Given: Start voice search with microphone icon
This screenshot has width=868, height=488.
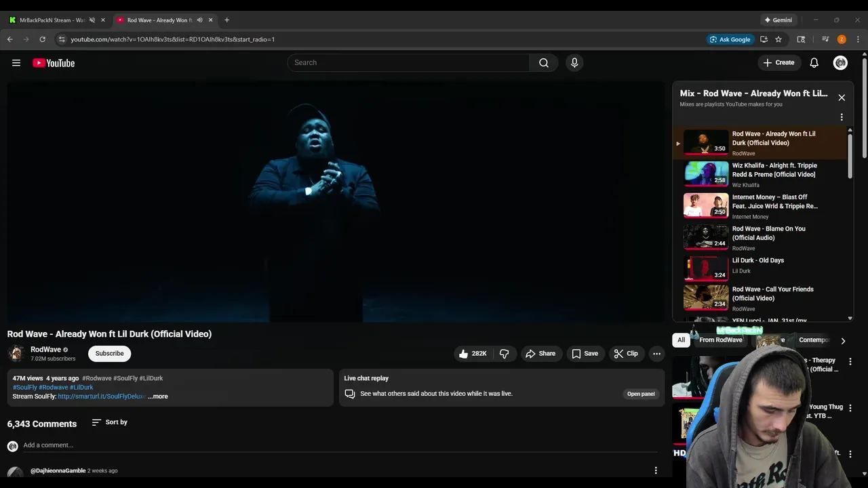Looking at the screenshot, I should pyautogui.click(x=574, y=62).
